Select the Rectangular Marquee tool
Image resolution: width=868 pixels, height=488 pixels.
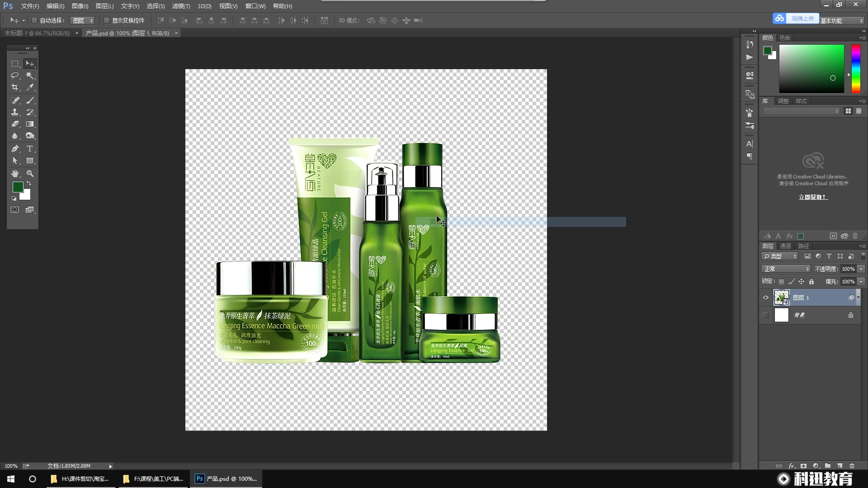coord(15,64)
